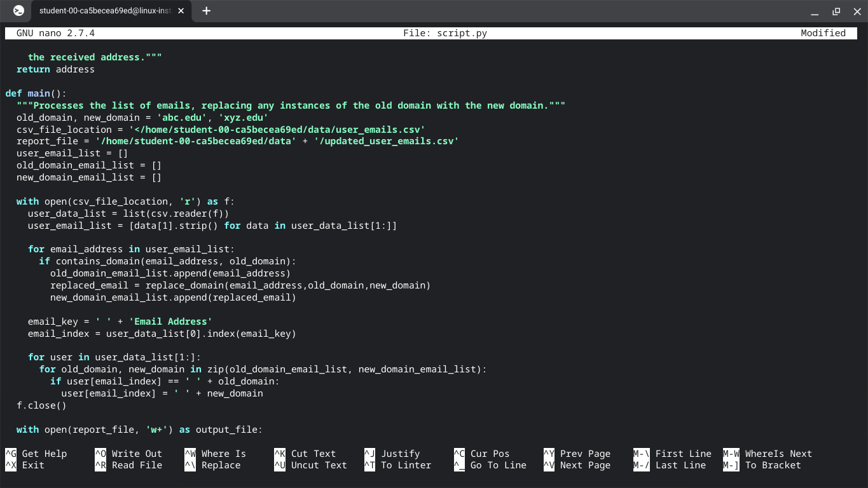The width and height of the screenshot is (868, 488).
Task: Click the Last Line shortcut
Action: tap(670, 465)
